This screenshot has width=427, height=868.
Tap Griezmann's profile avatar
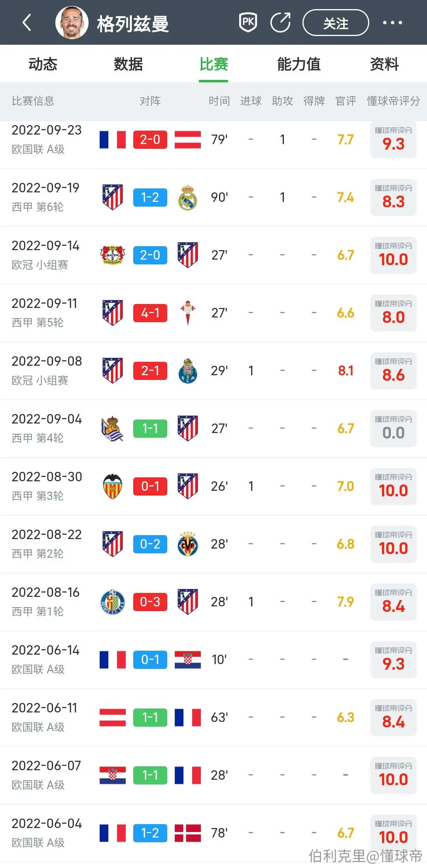click(72, 23)
